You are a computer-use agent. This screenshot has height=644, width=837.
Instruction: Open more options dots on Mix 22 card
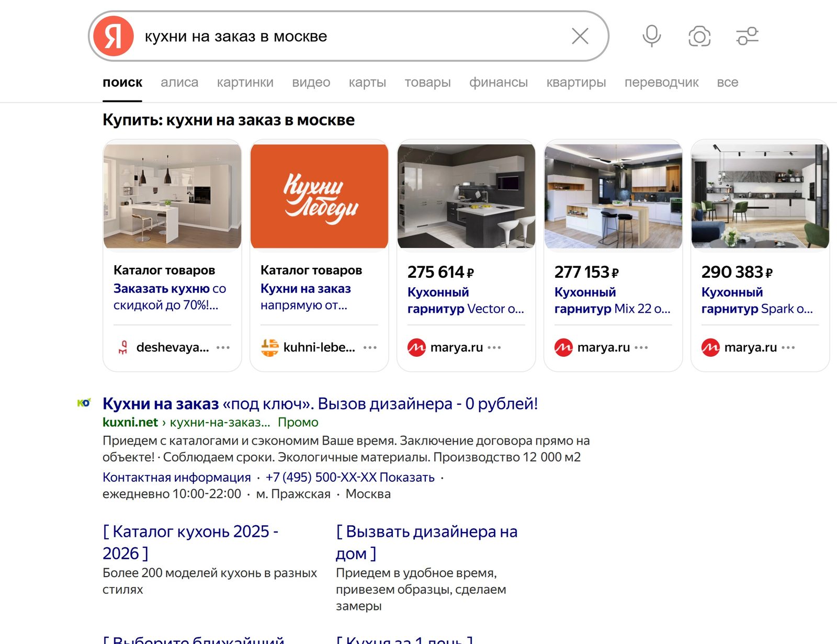tap(641, 347)
